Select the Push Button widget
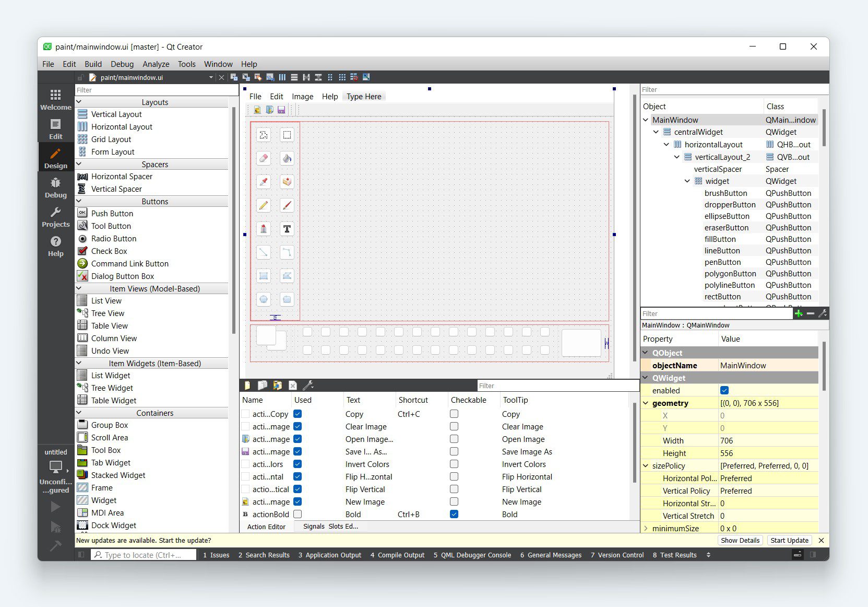868x607 pixels. click(112, 213)
